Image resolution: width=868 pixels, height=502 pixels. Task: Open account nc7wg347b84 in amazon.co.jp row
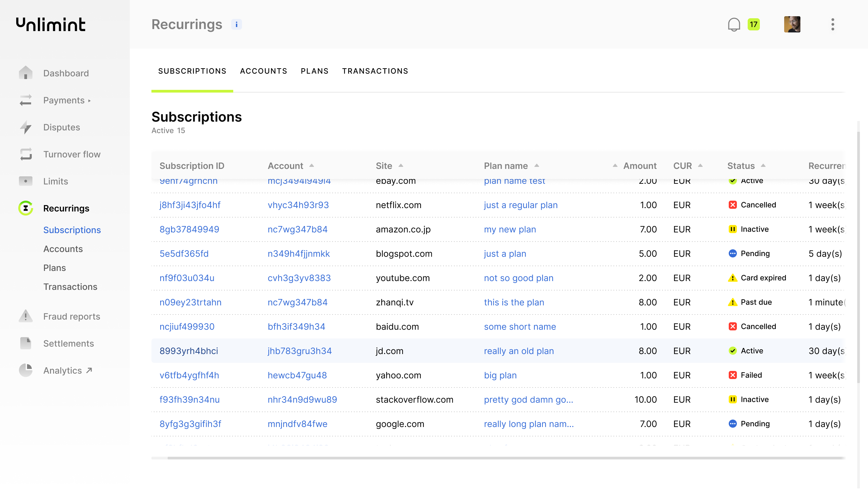297,229
